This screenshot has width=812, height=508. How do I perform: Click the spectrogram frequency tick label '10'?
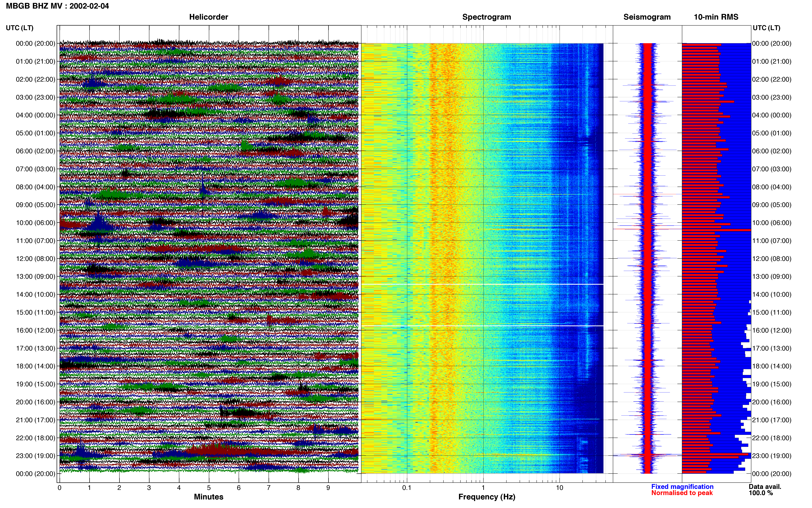[x=559, y=487]
